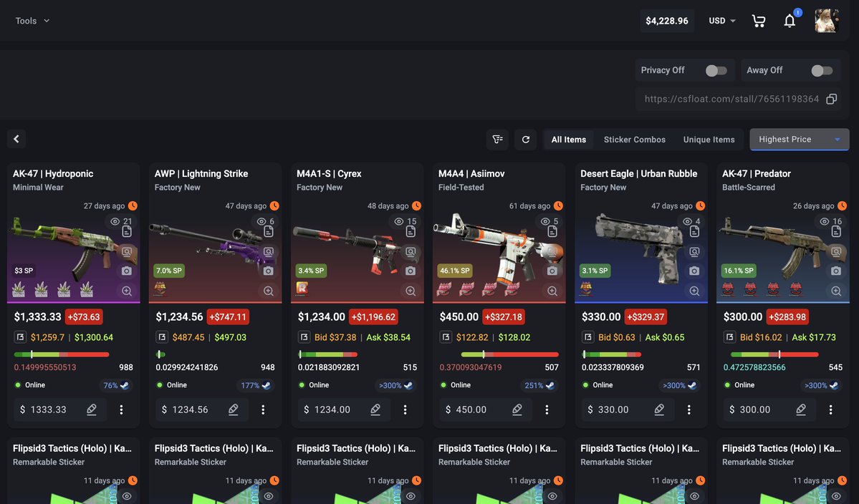
Task: Open three-dot menu for M4A4 Asiimov
Action: coord(547,409)
